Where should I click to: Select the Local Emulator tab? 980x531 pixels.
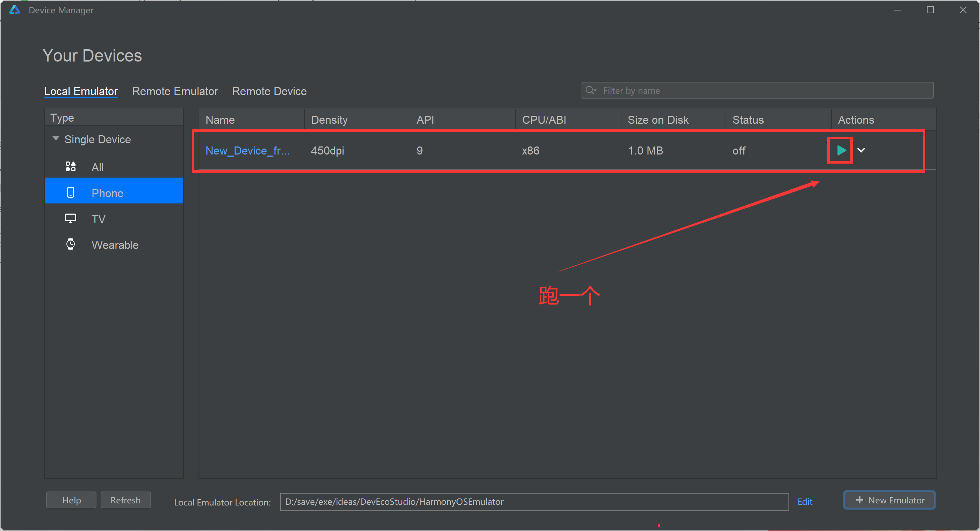click(x=81, y=91)
